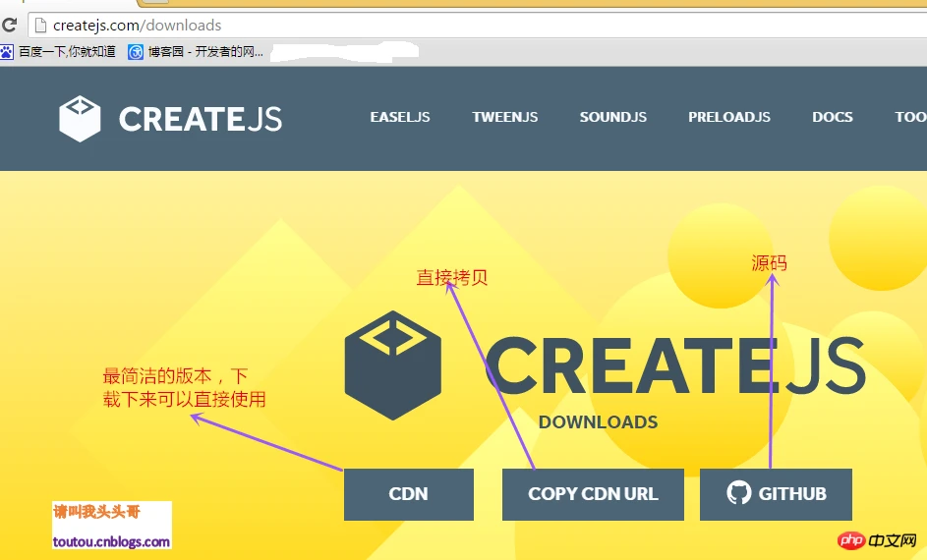The image size is (927, 560).
Task: Click the CREATEJS header wordmark
Action: coord(201,119)
